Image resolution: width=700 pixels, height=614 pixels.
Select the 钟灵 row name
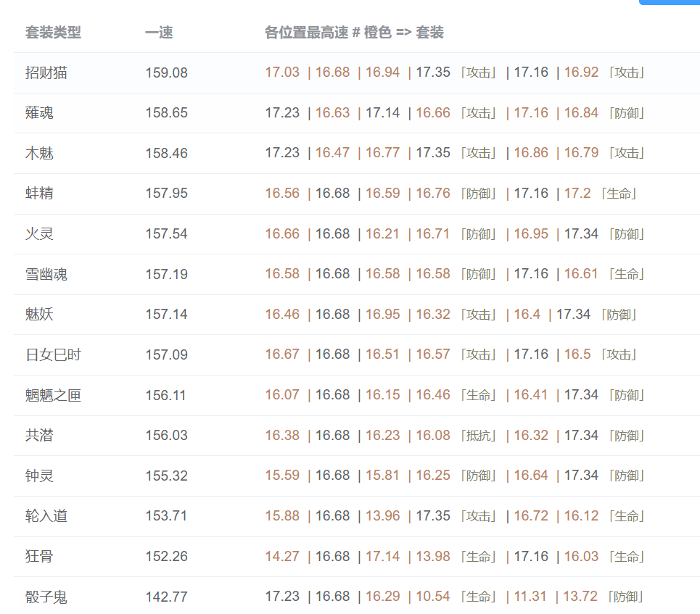tap(39, 476)
